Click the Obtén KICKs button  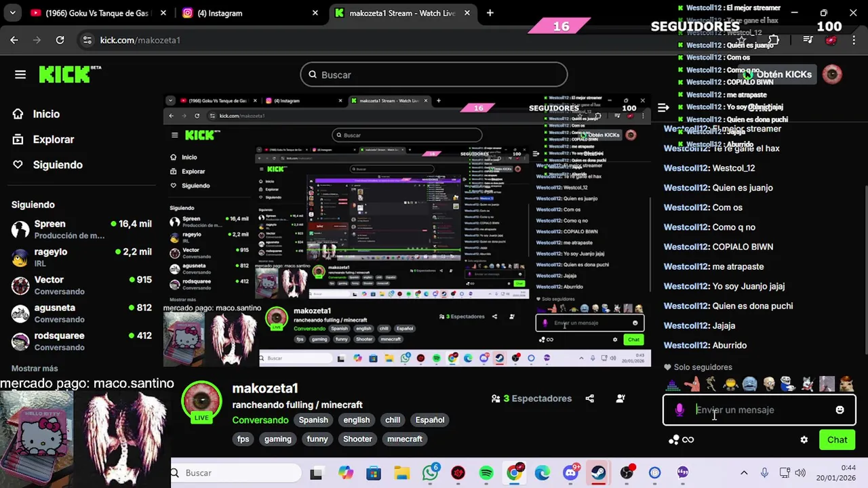pyautogui.click(x=778, y=75)
